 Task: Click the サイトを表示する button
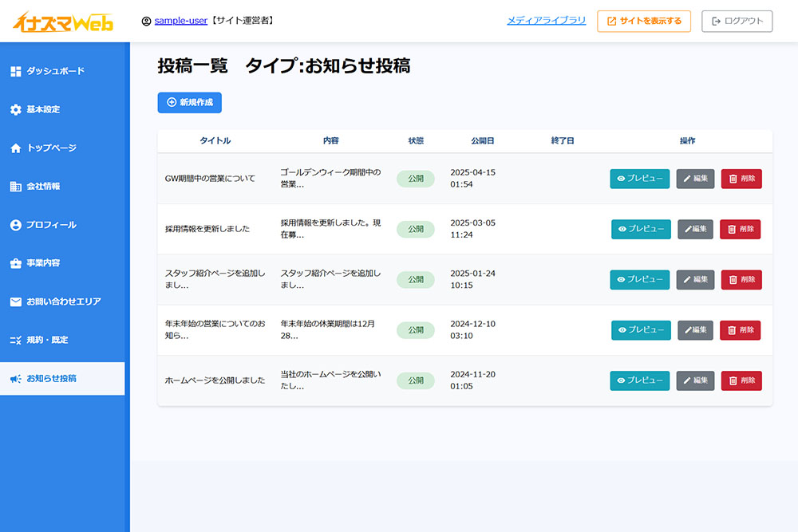644,21
